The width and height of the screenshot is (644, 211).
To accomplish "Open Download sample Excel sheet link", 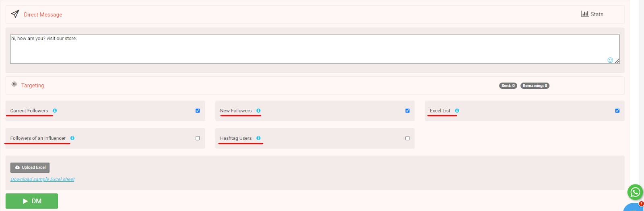I will click(43, 179).
